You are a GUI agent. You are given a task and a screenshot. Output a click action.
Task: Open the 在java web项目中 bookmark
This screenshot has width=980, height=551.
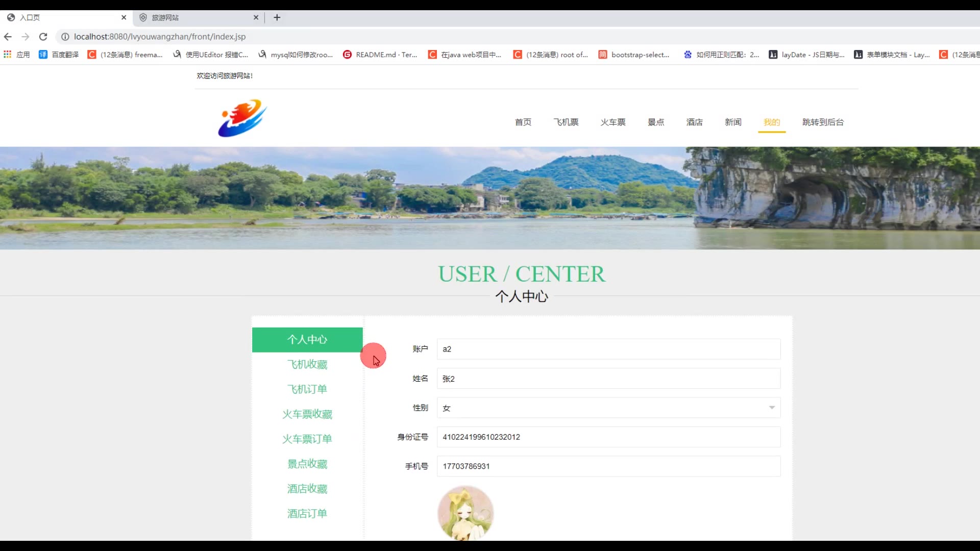465,55
